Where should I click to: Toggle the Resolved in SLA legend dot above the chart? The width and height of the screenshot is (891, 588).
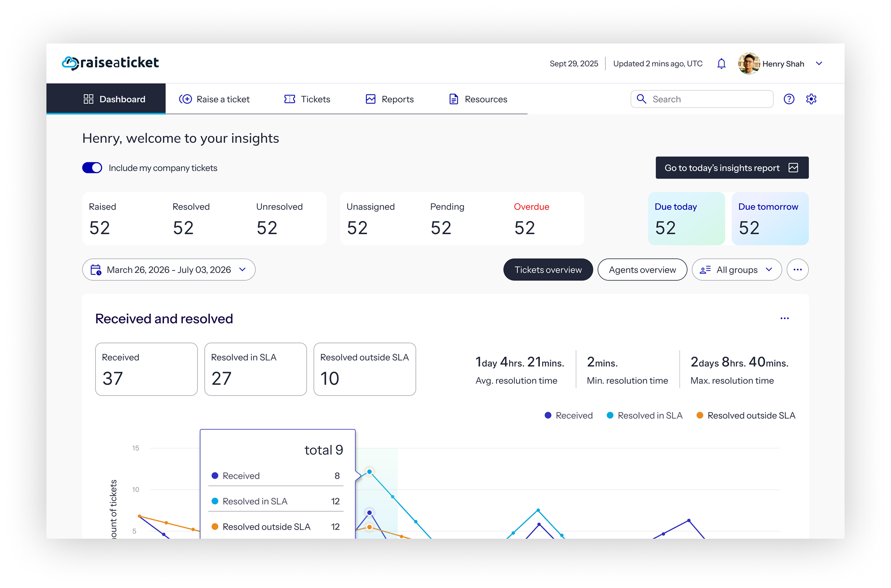[610, 415]
